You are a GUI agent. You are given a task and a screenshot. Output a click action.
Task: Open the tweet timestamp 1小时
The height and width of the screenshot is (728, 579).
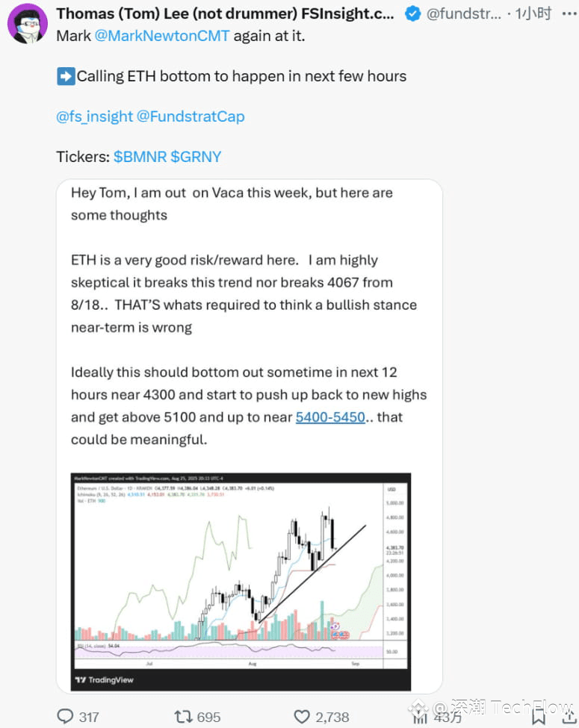click(x=533, y=14)
